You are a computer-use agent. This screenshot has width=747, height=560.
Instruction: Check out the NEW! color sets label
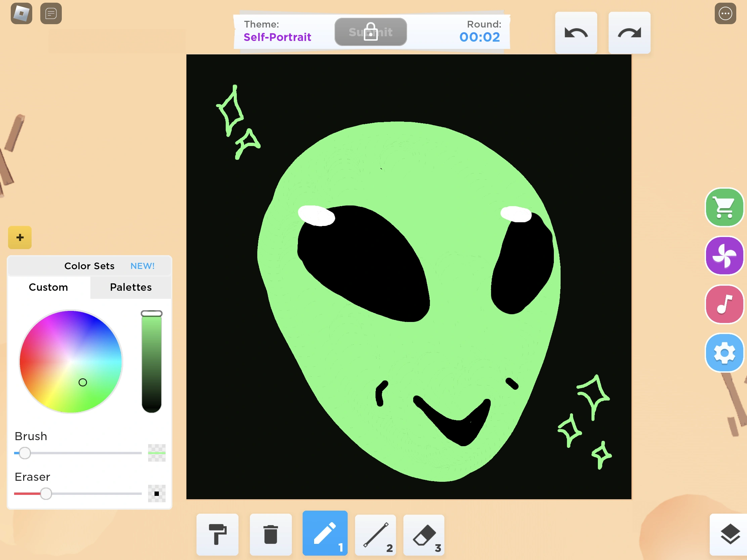(142, 266)
